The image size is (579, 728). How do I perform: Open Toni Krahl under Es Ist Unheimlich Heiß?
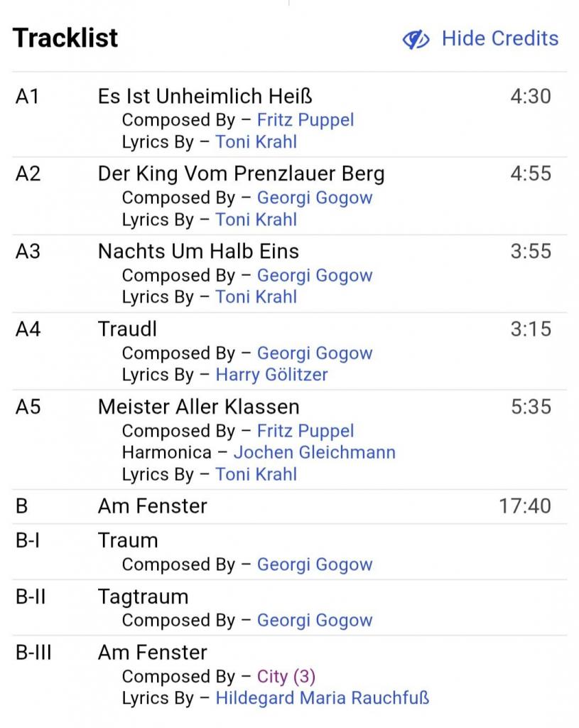[256, 141]
